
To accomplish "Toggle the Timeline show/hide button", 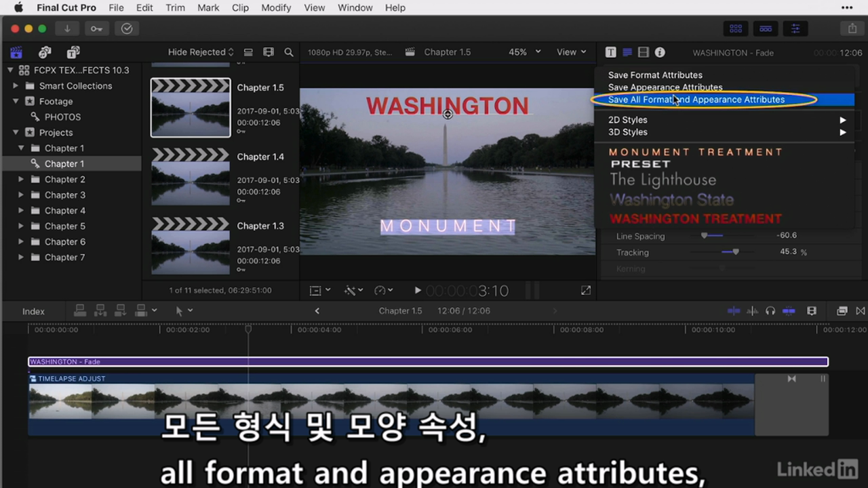I will tap(766, 28).
